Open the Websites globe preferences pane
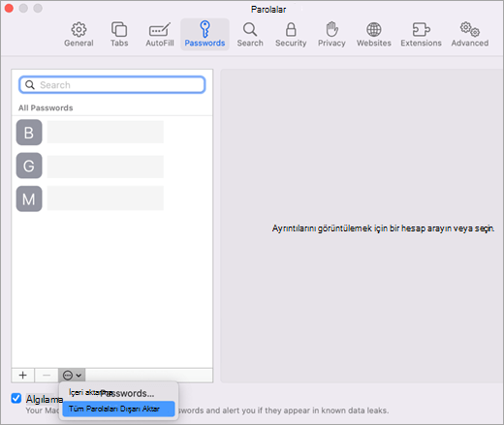This screenshot has width=504, height=425. click(374, 34)
